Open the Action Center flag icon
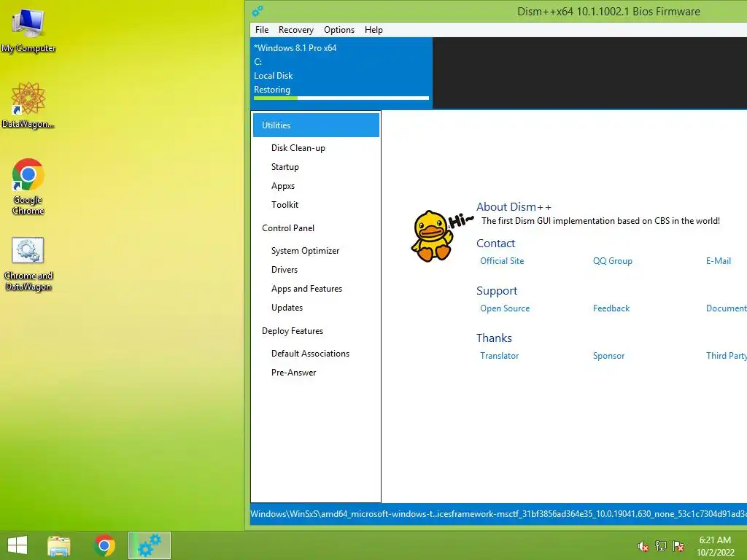Screen dimensions: 747x560 point(678,546)
